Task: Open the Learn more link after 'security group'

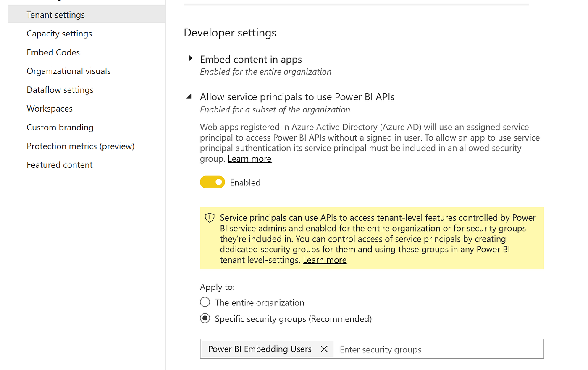Action: tap(249, 159)
